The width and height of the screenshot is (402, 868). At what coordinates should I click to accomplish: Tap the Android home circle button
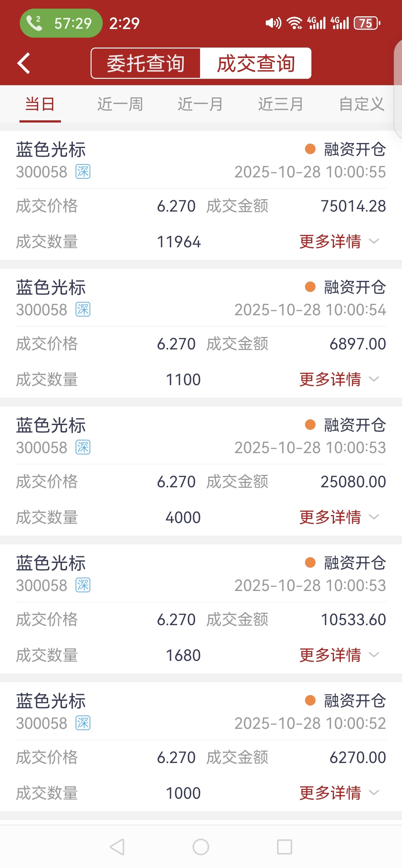201,847
